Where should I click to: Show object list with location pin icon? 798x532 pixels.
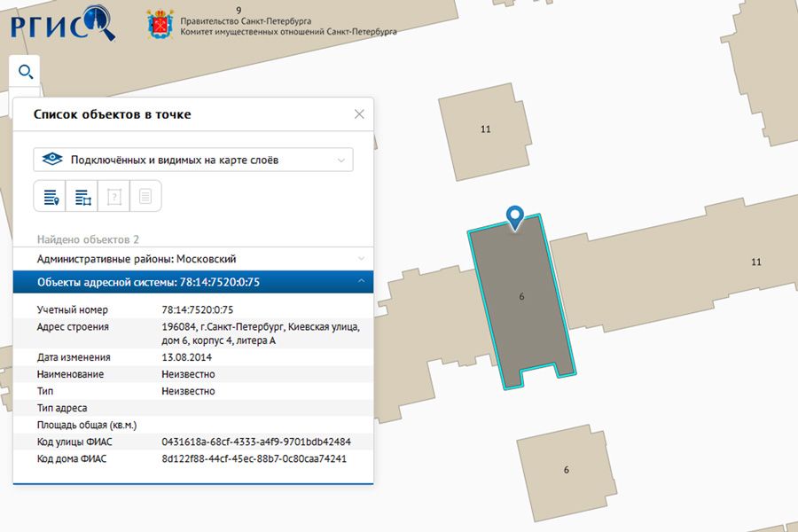[51, 196]
